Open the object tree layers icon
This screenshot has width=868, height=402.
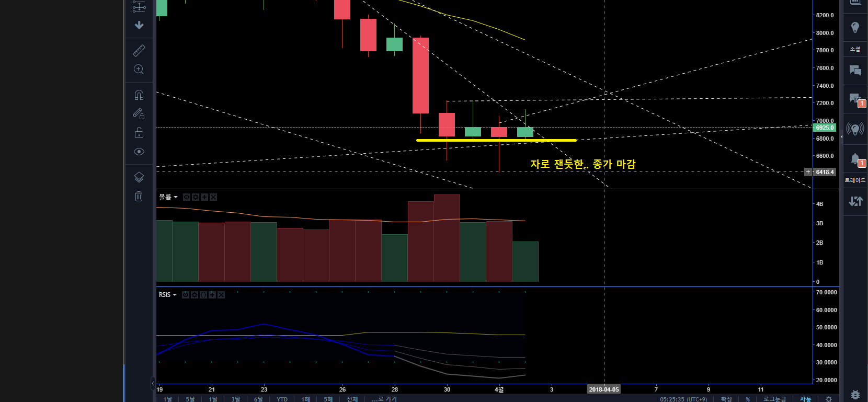(x=139, y=177)
